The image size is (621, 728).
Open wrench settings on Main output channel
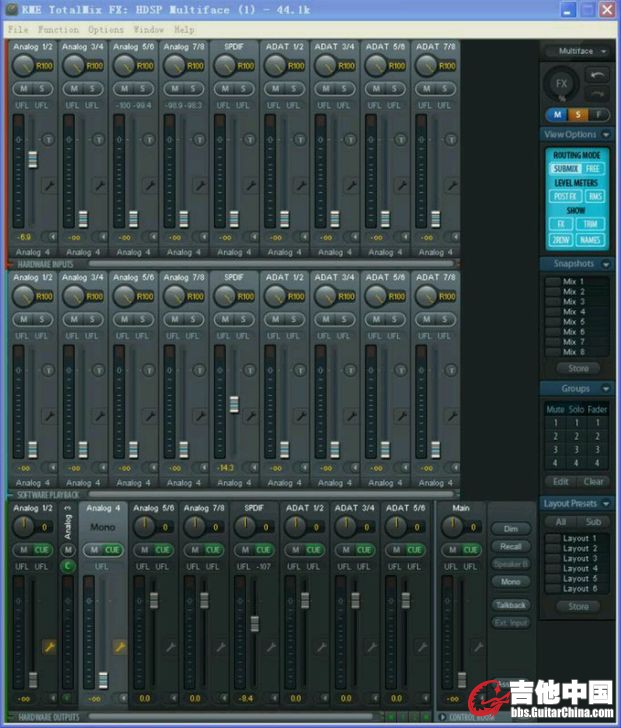pyautogui.click(x=478, y=646)
